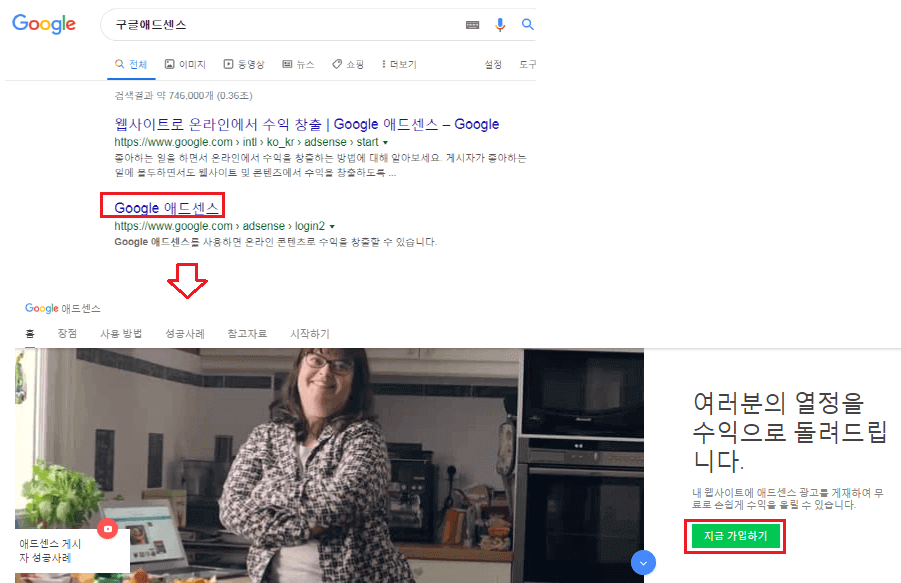Viewport: 901px width, 583px height.
Task: Select the 전체 search tab
Action: pos(131,64)
